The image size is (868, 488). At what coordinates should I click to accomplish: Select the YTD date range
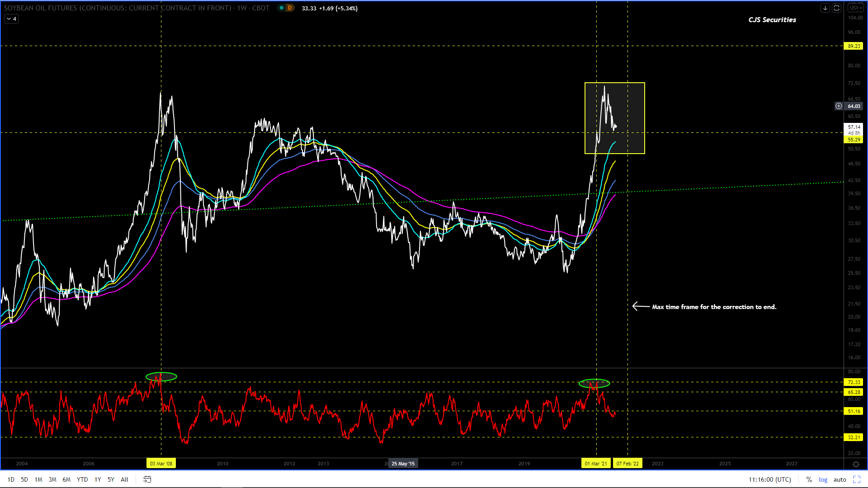click(82, 479)
